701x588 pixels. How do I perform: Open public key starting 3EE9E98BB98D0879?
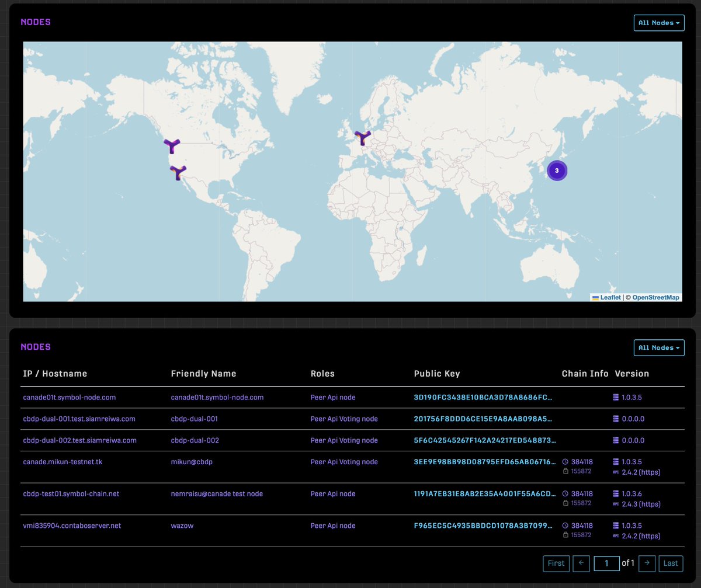coord(485,462)
